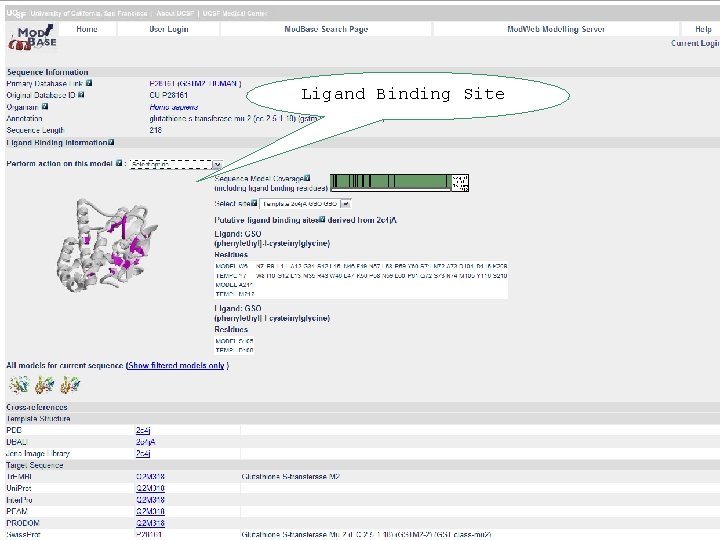Open the PFAM Q2M318 link
The image size is (720, 540).
tap(150, 511)
